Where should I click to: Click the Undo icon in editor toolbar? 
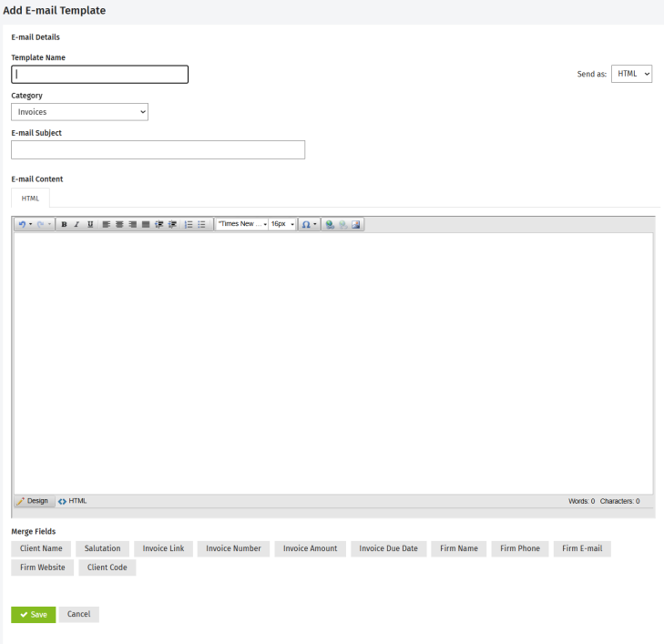point(21,224)
